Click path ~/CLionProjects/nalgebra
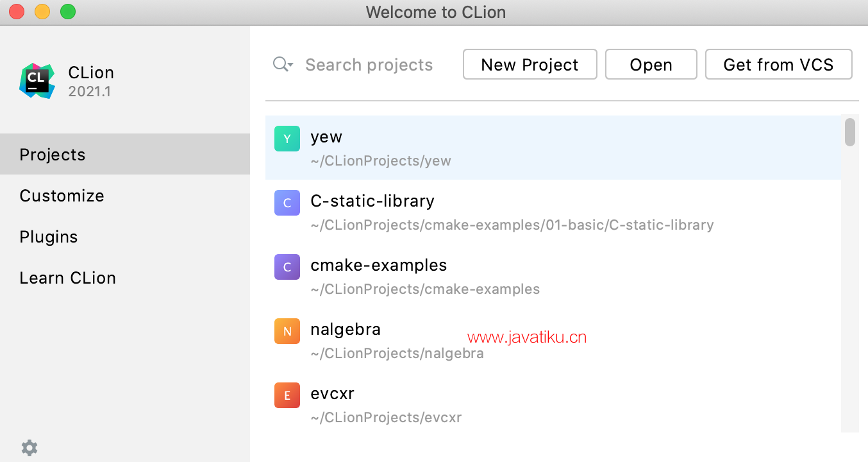 pos(397,353)
